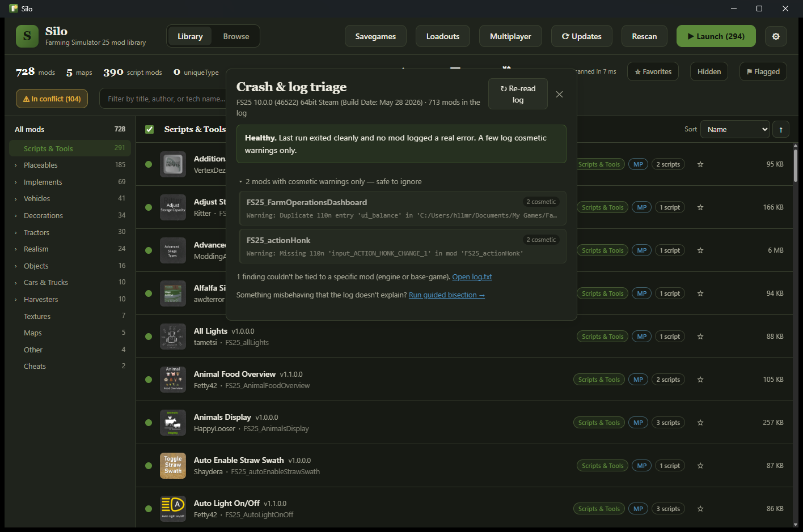
Task: Expand the Implements category chevron
Action: 16,182
